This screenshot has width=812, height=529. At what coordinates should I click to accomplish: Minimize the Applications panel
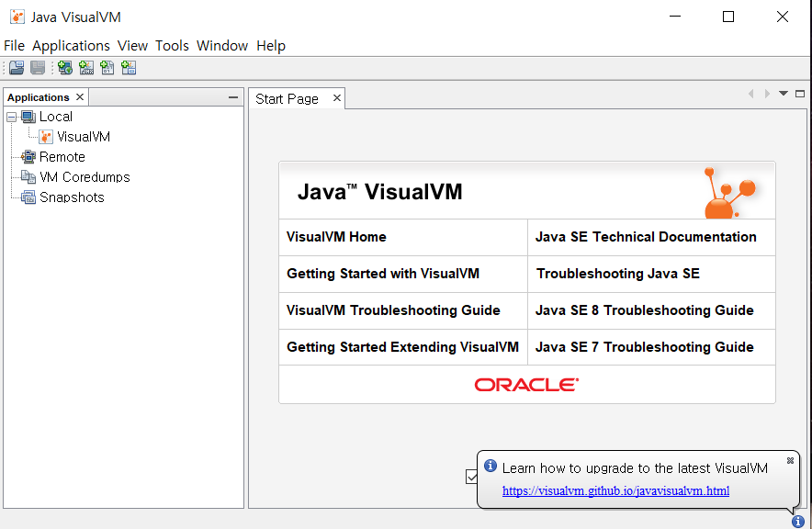233,97
